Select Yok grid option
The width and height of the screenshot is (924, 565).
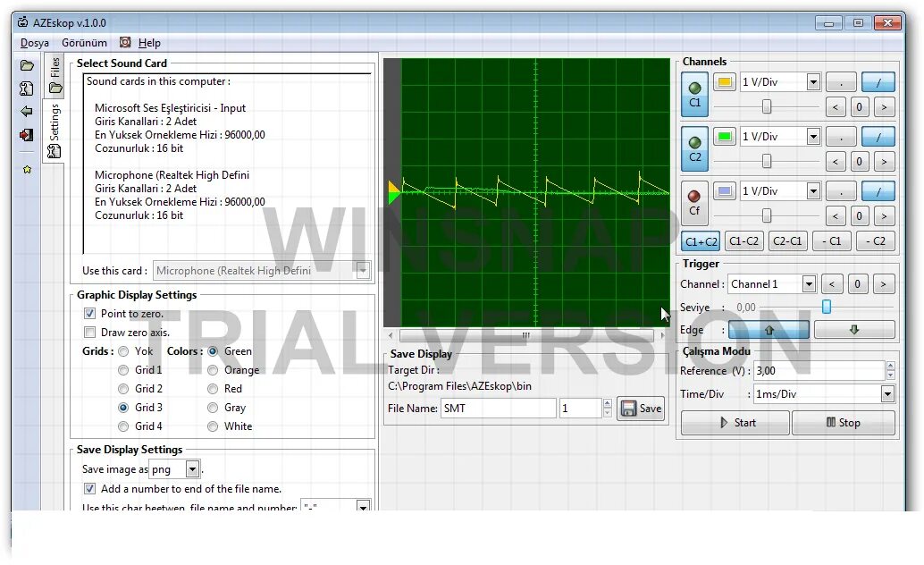(x=123, y=351)
